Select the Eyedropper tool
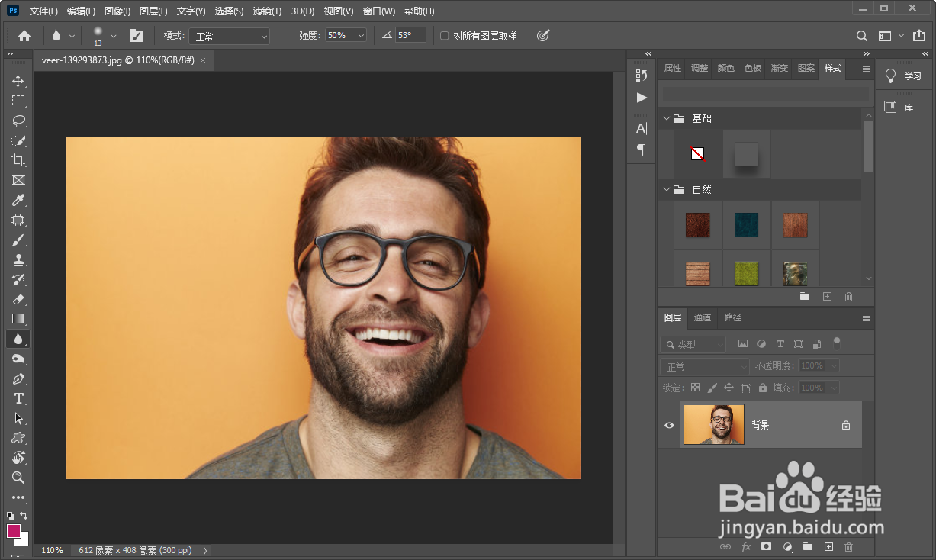936x560 pixels. coord(18,200)
